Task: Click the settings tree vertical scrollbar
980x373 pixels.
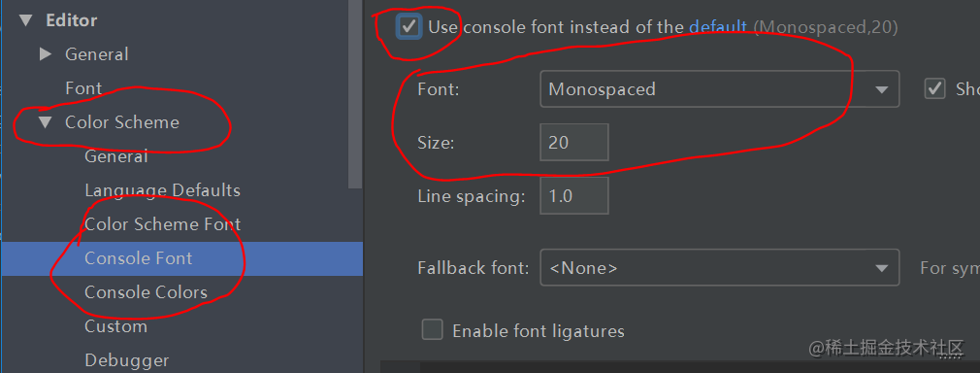Action: click(x=355, y=94)
